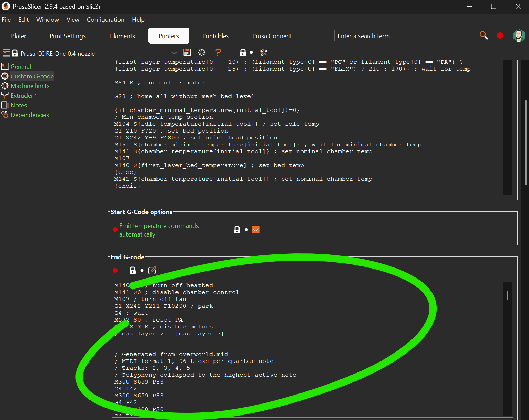Switch to the Filaments tab
The width and height of the screenshot is (529, 420).
click(x=122, y=36)
